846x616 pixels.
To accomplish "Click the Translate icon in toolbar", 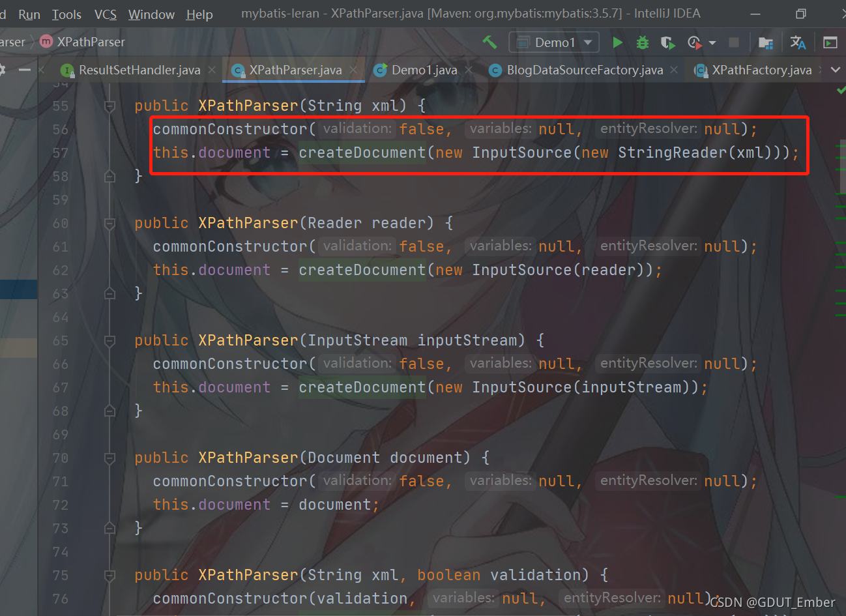I will tap(798, 42).
